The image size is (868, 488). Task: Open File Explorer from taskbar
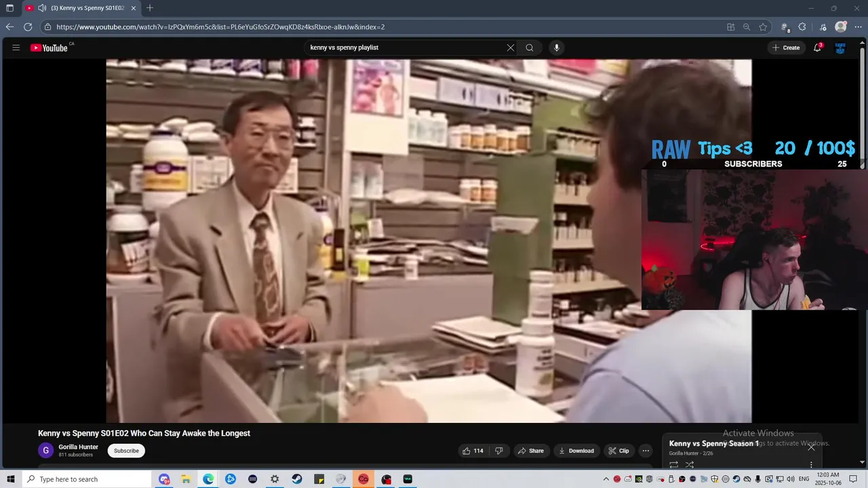point(186,479)
